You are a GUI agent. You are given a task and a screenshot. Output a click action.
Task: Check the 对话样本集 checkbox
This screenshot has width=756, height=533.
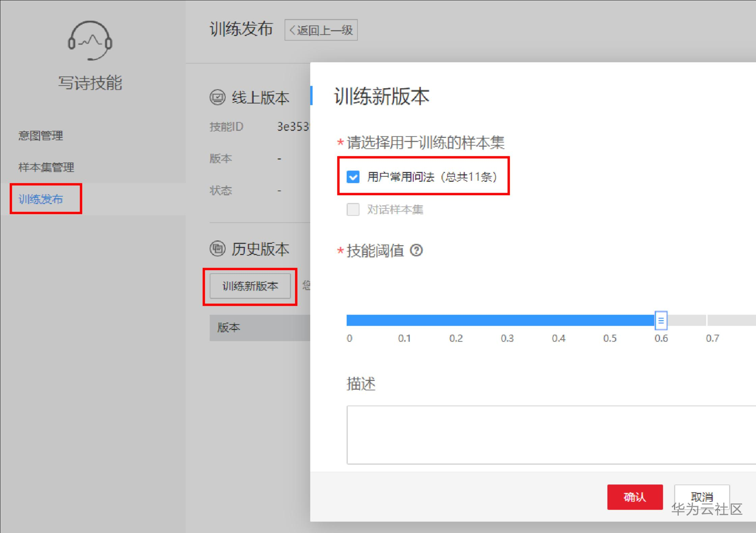pyautogui.click(x=353, y=209)
